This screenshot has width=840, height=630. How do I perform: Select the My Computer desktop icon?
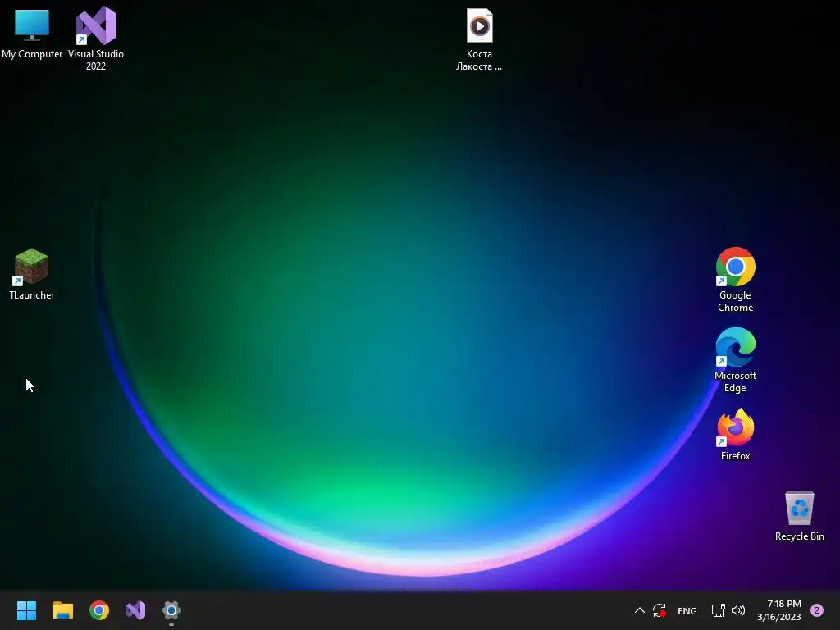tap(32, 34)
